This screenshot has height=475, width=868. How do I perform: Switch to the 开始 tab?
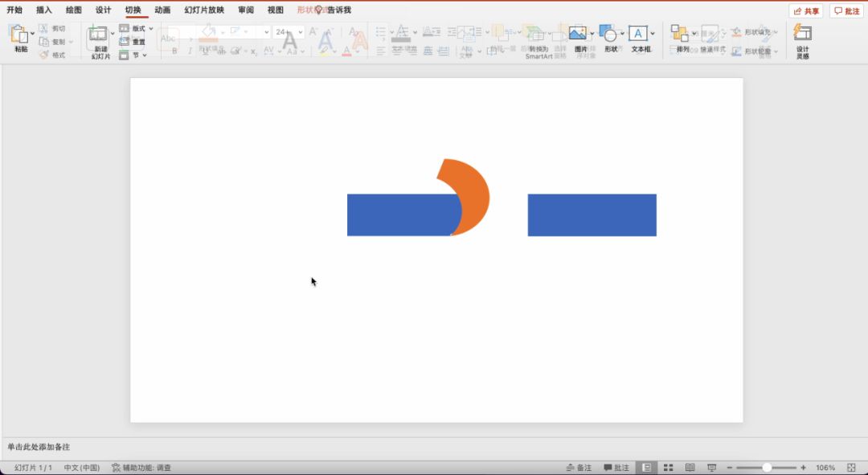[14, 10]
